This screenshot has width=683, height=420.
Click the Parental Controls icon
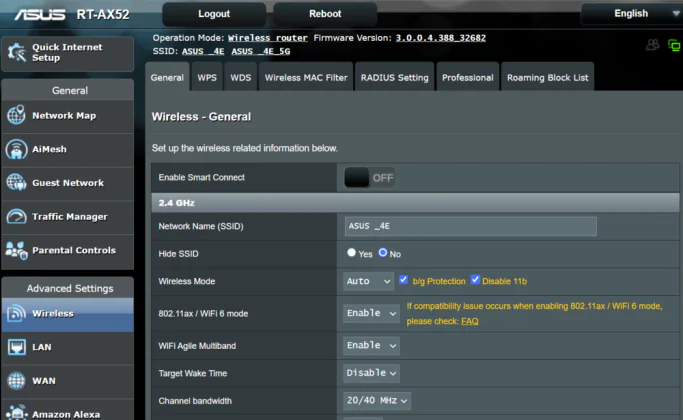tap(17, 251)
